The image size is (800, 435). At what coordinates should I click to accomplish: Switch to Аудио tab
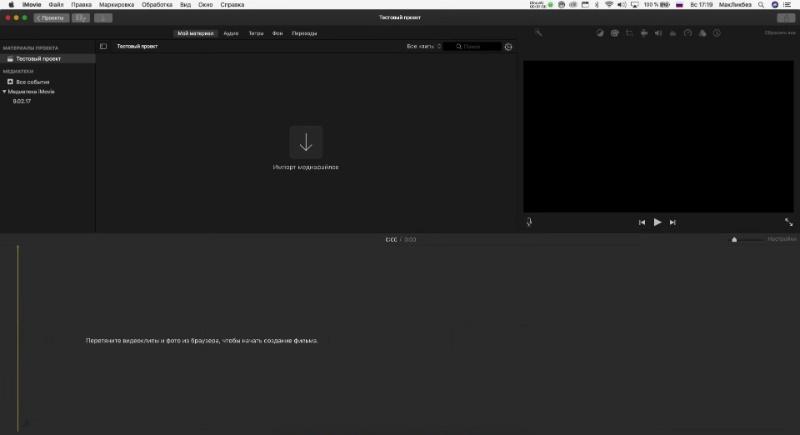point(231,33)
